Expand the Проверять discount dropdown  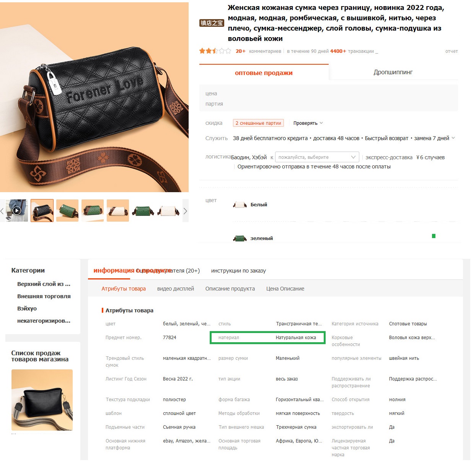(x=308, y=123)
